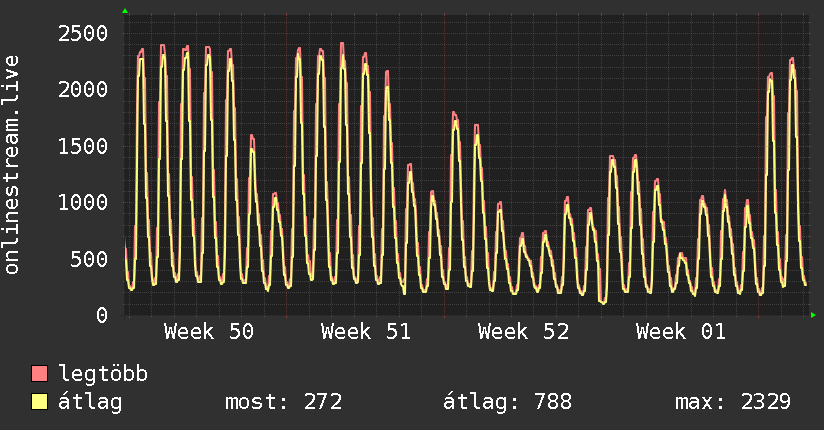Select the átlag legend label beside yellow swatch
Image resolution: width=824 pixels, height=430 pixels.
pyautogui.click(x=90, y=402)
